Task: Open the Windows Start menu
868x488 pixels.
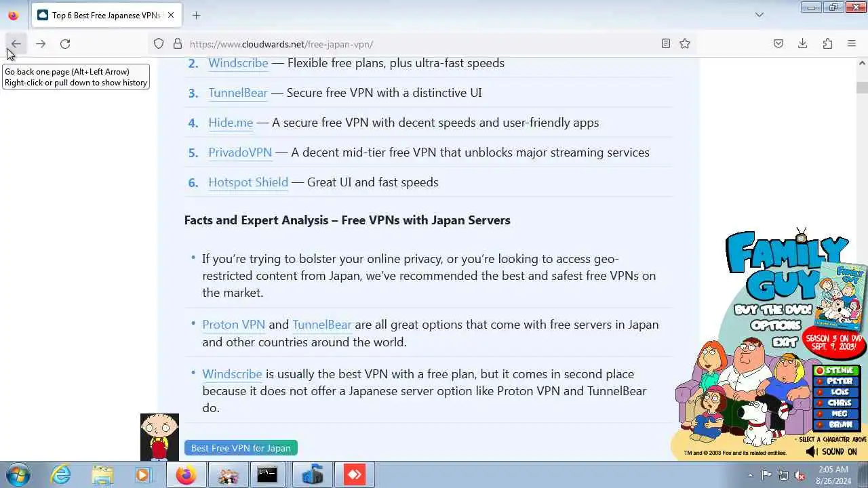Action: (x=18, y=474)
